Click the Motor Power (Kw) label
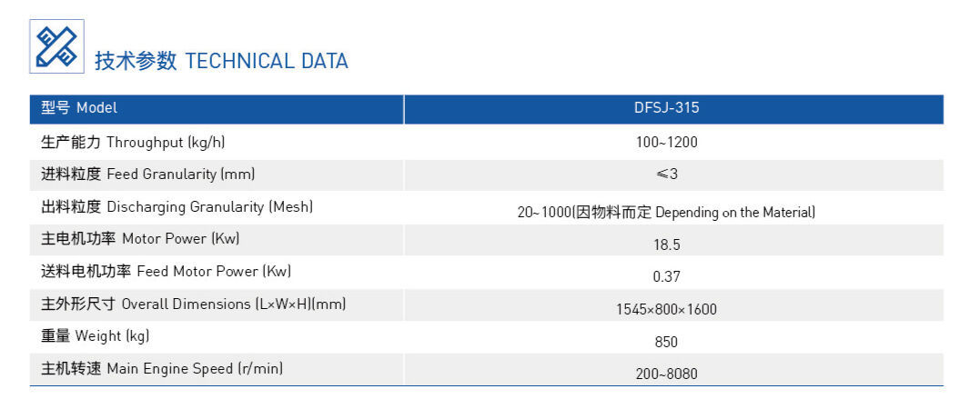This screenshot has height=419, width=980. 140,238
